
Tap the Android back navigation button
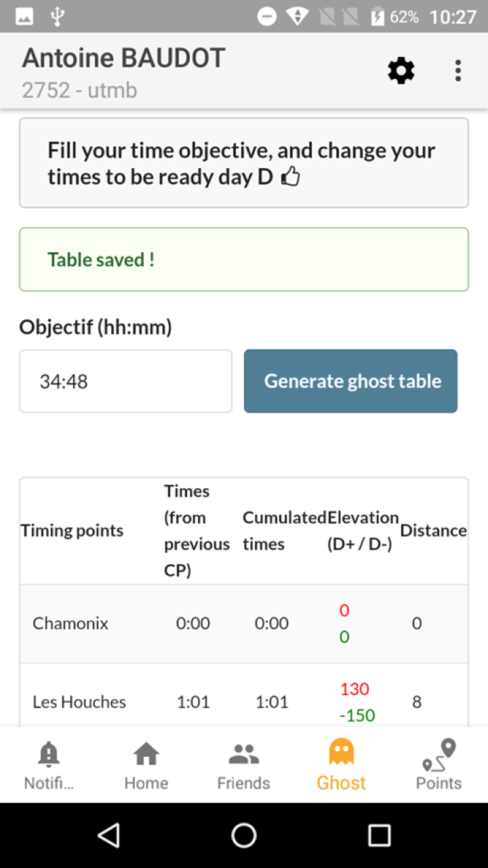109,835
